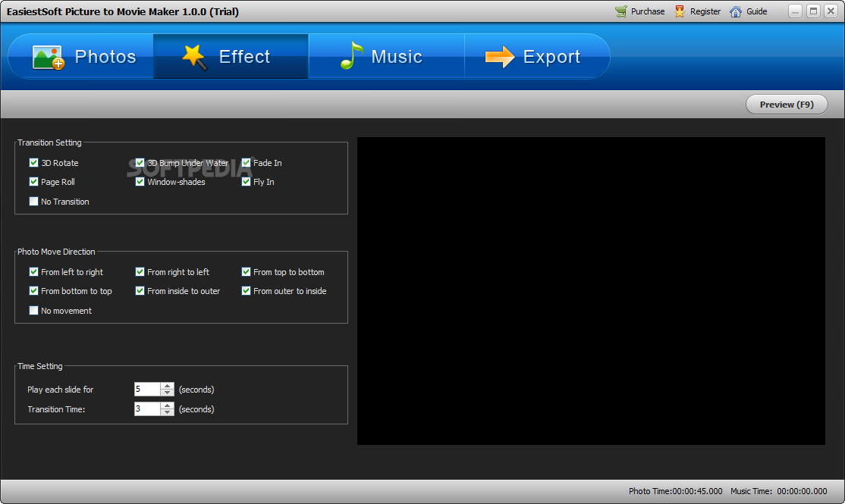
Task: Click the Play each slide for field
Action: (x=148, y=389)
